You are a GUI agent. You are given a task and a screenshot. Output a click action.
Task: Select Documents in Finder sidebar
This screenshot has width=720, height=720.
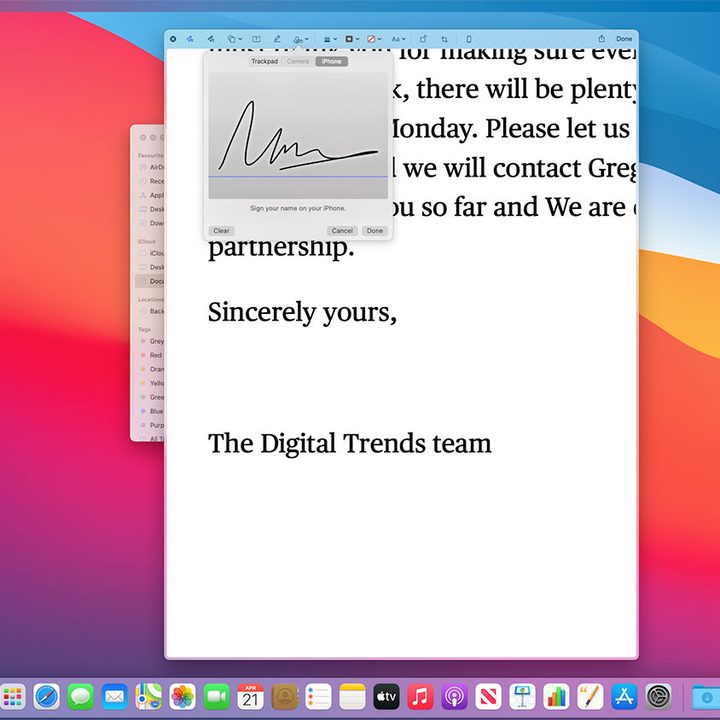(151, 281)
